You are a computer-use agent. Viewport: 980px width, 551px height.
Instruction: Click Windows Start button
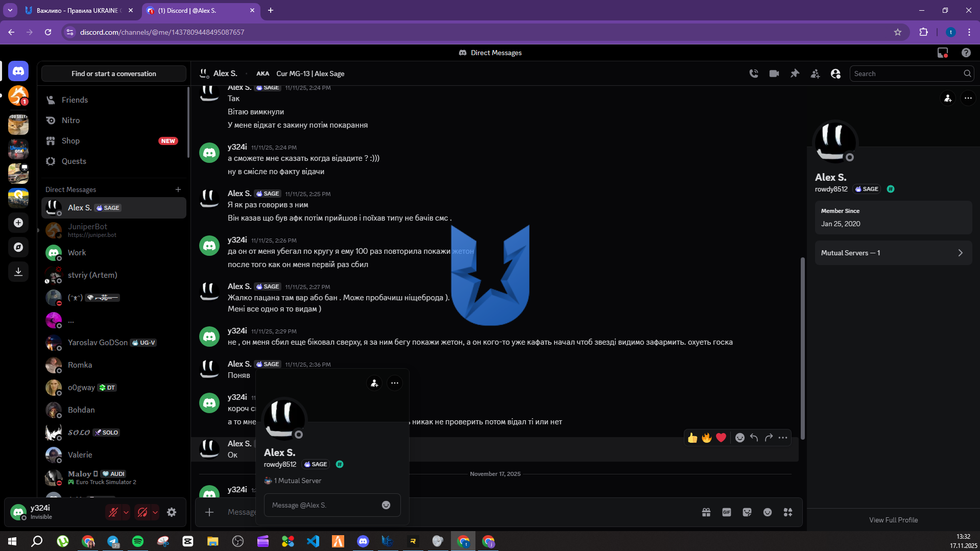tap(12, 541)
